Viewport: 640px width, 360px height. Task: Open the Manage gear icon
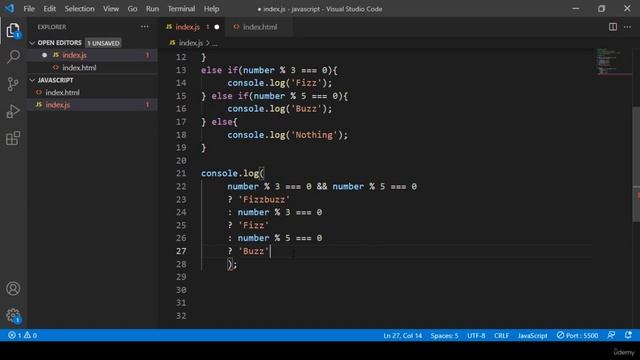pos(13,315)
